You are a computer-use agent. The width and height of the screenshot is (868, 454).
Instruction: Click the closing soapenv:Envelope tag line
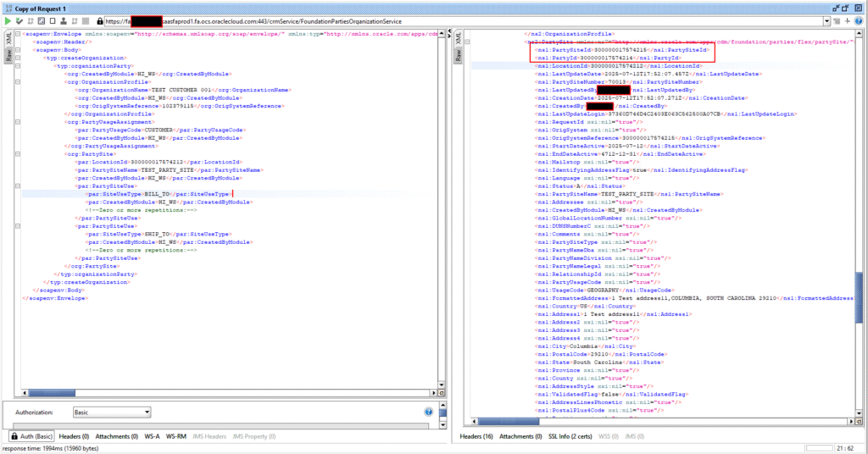(x=55, y=298)
